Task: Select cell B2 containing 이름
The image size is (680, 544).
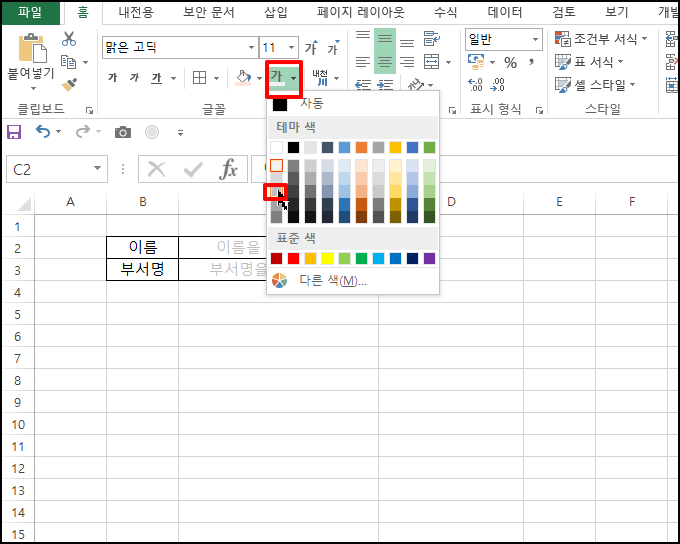Action: (x=143, y=248)
